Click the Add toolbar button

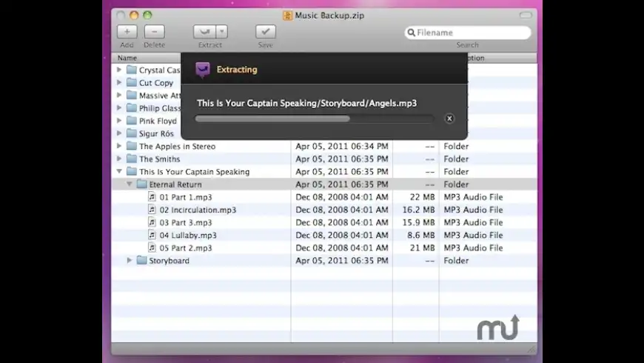pyautogui.click(x=127, y=32)
